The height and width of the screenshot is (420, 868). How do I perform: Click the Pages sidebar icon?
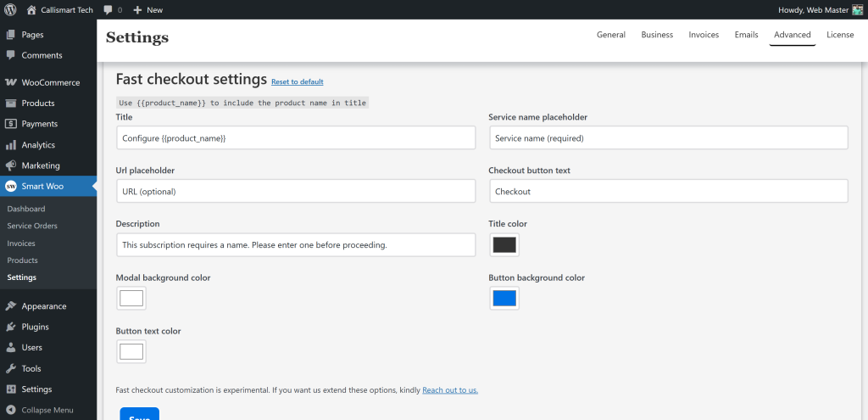pyautogui.click(x=10, y=34)
